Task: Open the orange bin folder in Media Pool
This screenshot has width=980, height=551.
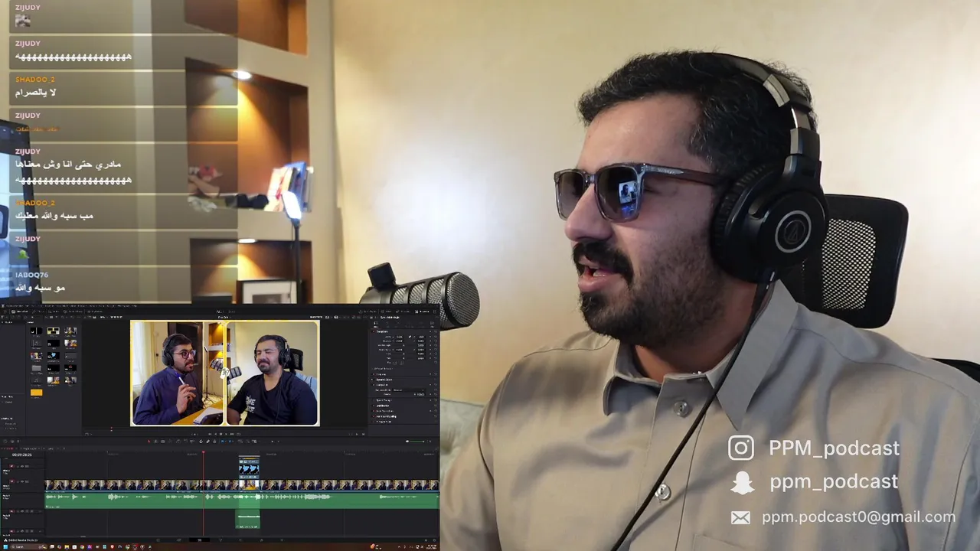Action: point(36,393)
